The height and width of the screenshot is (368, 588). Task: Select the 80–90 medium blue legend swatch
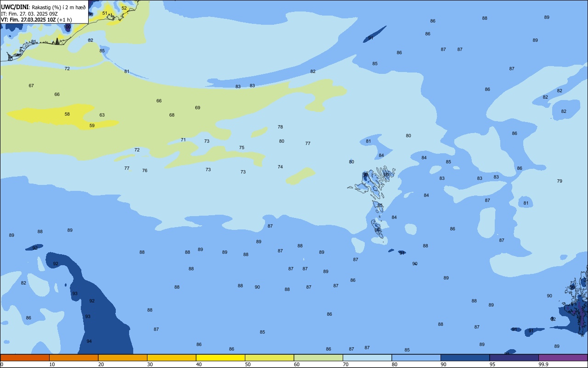416,357
